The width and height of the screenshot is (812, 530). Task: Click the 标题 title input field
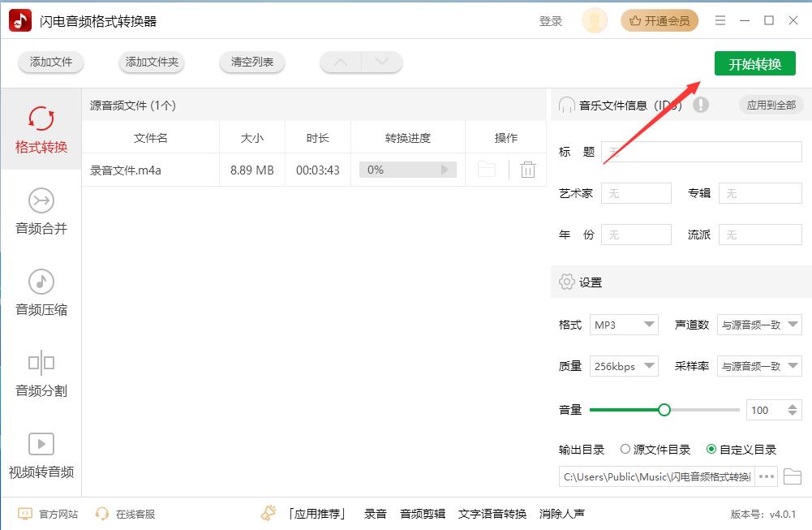point(702,151)
